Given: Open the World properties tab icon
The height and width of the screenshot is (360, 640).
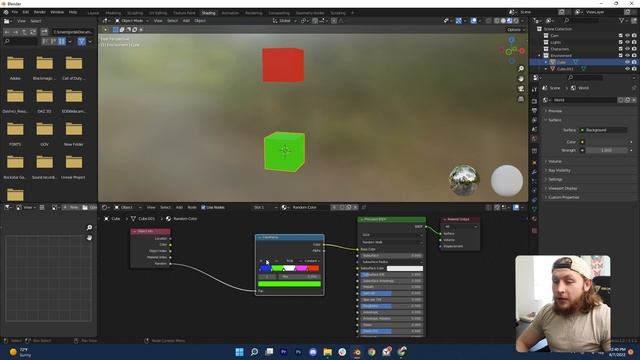Looking at the screenshot, I should coord(534,139).
